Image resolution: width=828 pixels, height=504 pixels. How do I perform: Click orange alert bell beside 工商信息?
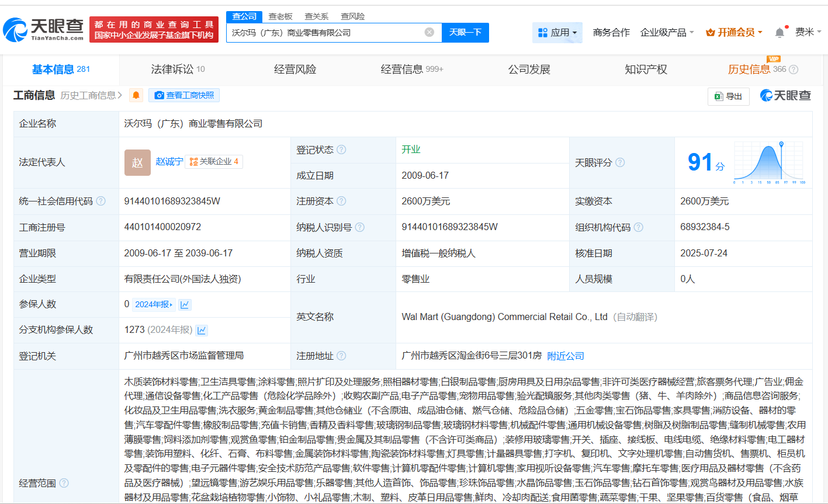(x=136, y=95)
